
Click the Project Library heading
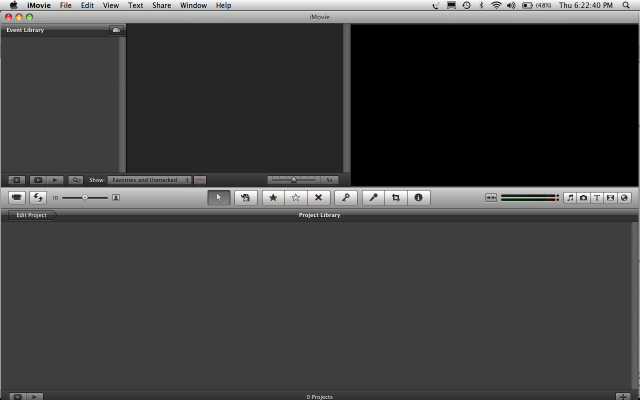(319, 215)
